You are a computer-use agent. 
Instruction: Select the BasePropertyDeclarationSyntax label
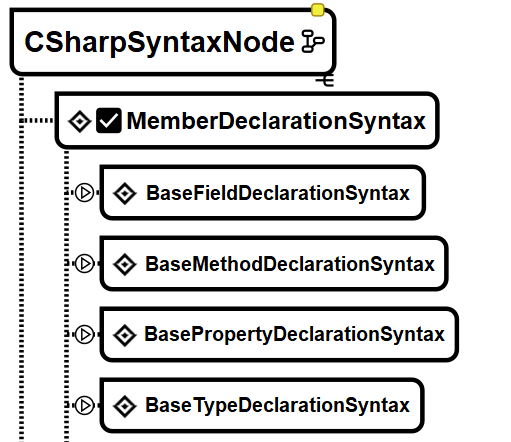pyautogui.click(x=294, y=335)
